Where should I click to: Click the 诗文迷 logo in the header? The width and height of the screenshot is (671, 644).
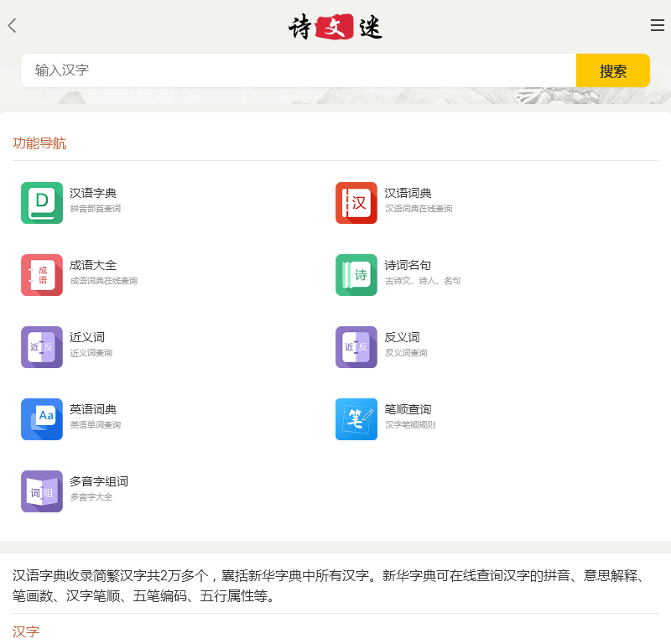334,25
